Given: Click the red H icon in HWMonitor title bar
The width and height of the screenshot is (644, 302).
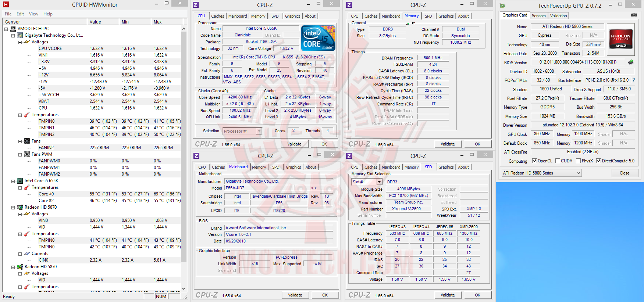Looking at the screenshot, I should point(6,5).
